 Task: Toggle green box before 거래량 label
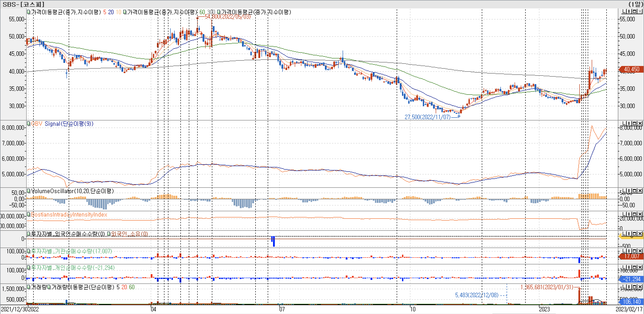[29, 287]
